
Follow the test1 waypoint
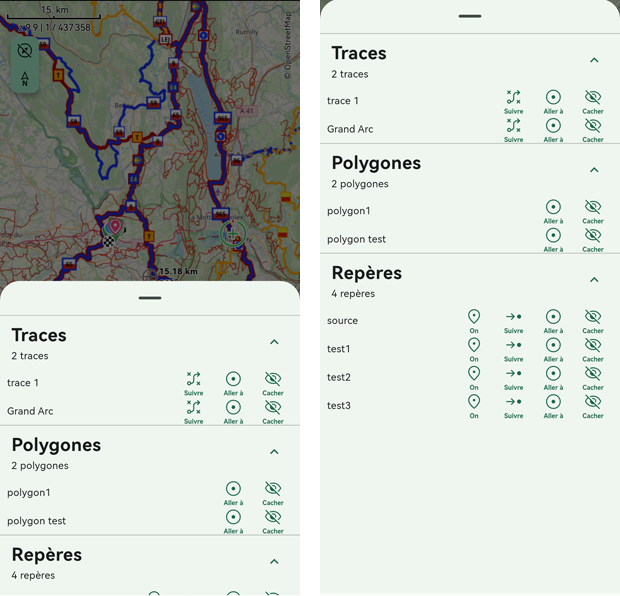pos(513,350)
